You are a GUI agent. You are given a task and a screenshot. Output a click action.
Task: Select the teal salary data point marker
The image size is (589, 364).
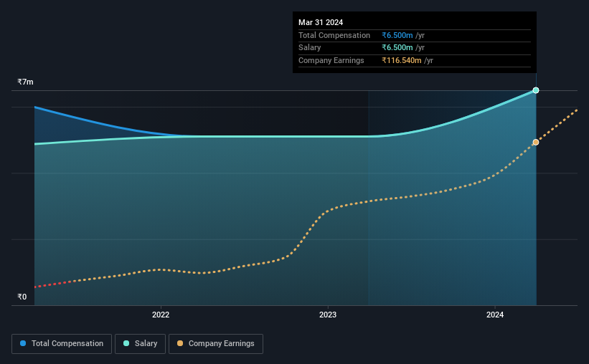coord(536,90)
